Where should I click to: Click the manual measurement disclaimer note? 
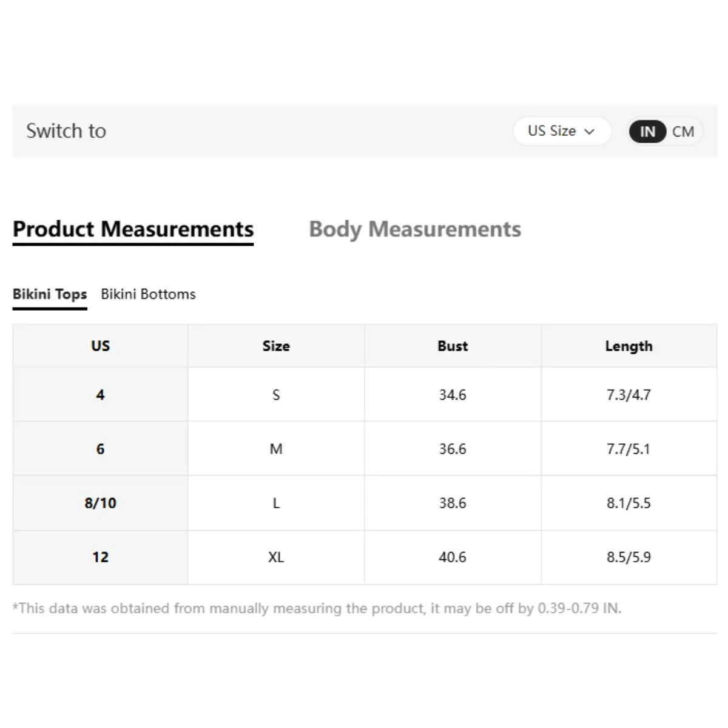click(x=317, y=608)
